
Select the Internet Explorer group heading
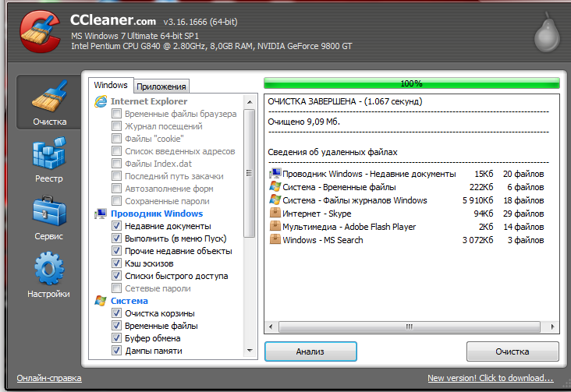pyautogui.click(x=149, y=101)
